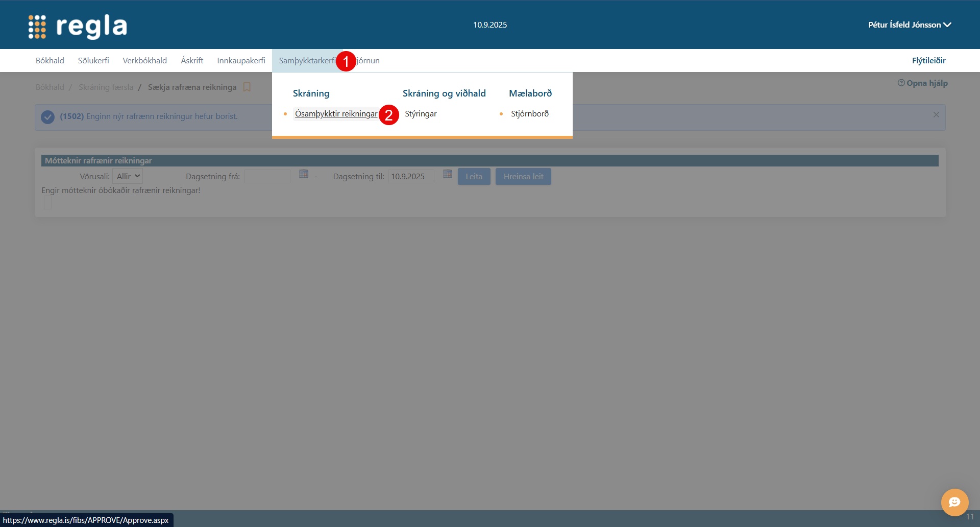This screenshot has height=527, width=980.
Task: Open Stjórnborð under Mælaborð
Action: point(530,113)
